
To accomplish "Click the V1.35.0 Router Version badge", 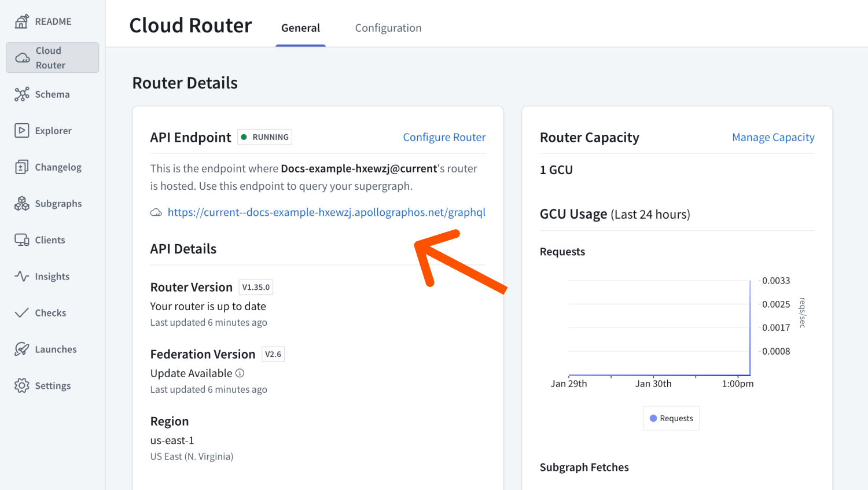I will coord(256,286).
